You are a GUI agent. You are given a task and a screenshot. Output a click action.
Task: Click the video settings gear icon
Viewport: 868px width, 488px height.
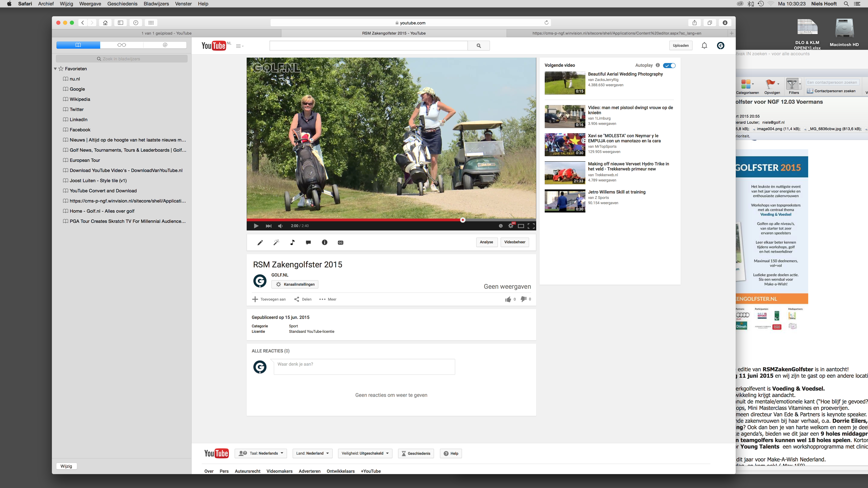511,226
